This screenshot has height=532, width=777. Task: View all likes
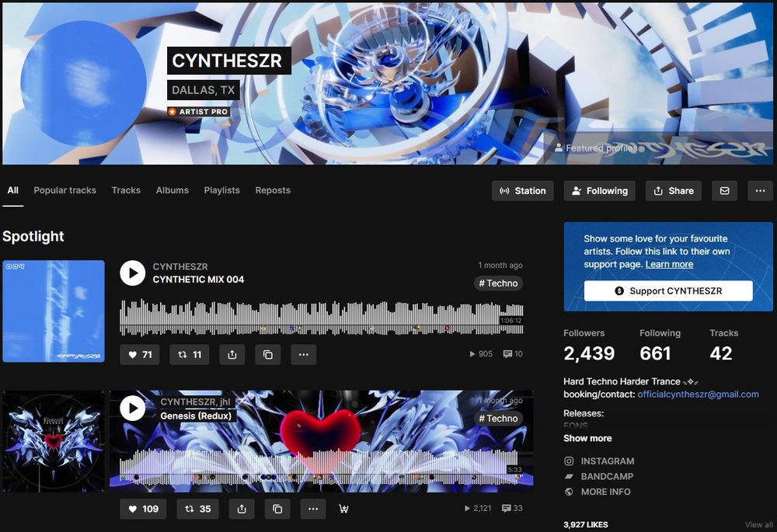tap(758, 524)
